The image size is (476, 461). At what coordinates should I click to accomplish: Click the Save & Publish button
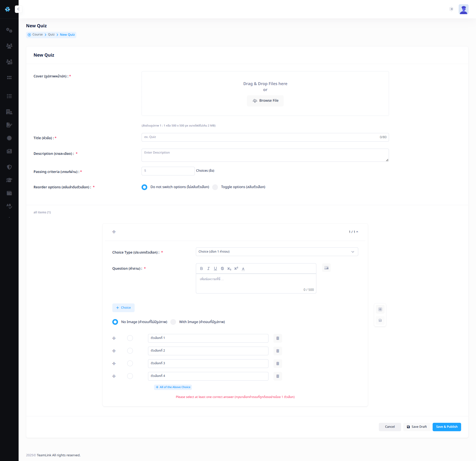tap(446, 427)
